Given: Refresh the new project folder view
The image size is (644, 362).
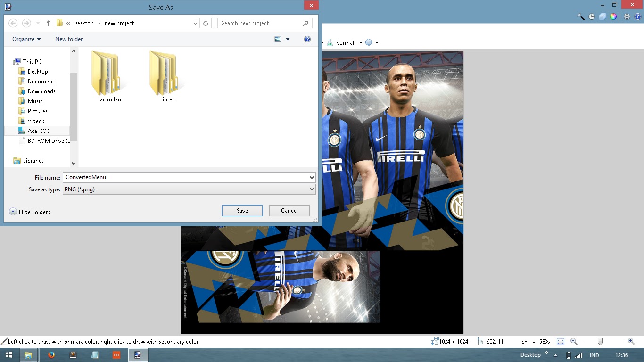Looking at the screenshot, I should tap(206, 23).
